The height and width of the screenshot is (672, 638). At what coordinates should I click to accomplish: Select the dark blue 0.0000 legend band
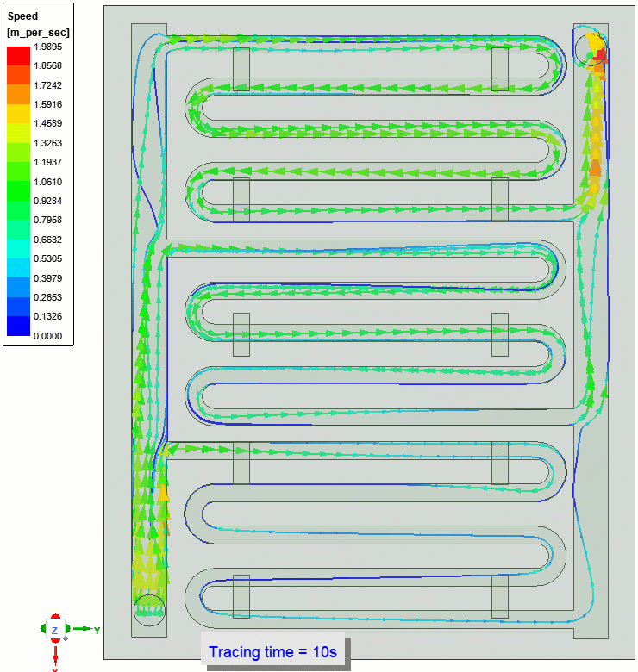[x=18, y=326]
